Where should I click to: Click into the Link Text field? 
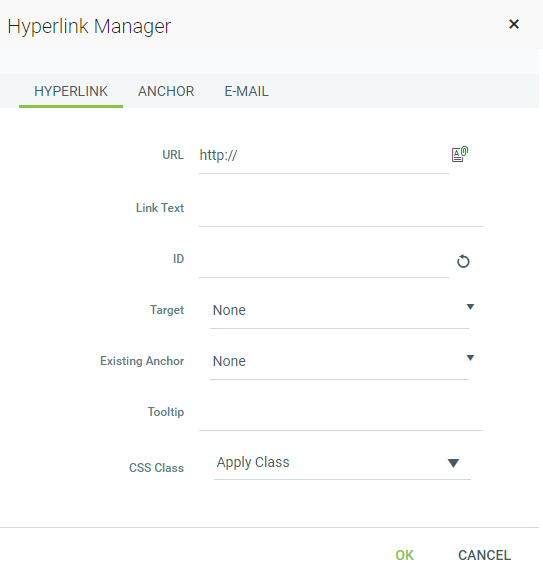click(x=341, y=209)
